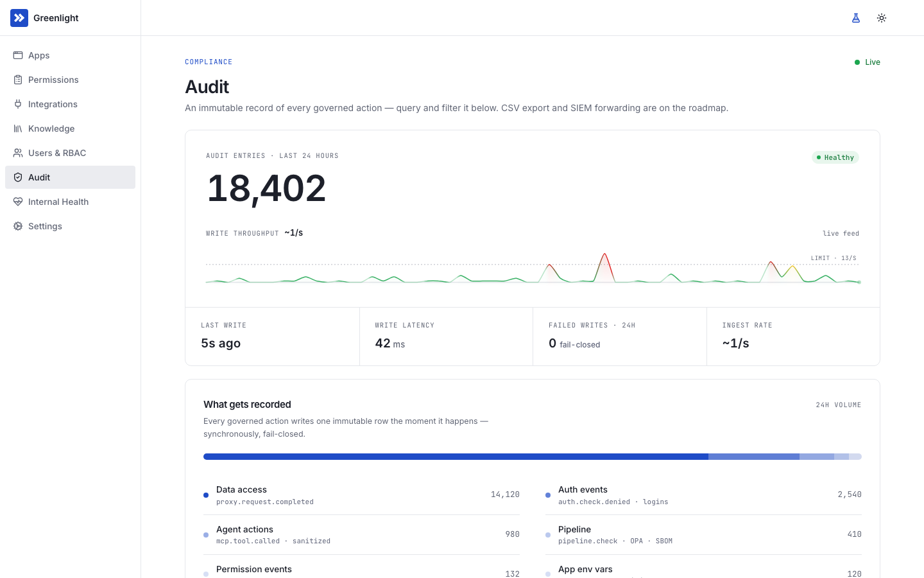Click the 24H VOLUME label

(x=839, y=405)
